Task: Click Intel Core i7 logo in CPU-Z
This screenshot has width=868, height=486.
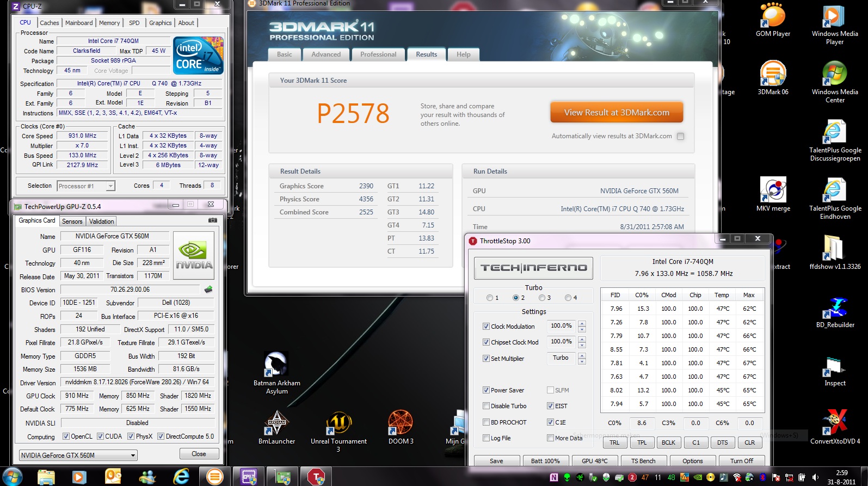Action: pos(198,56)
